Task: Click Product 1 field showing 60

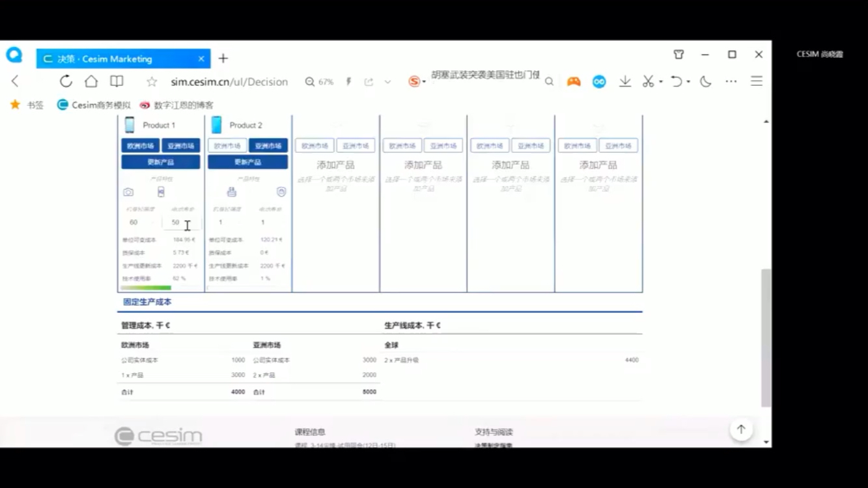Action: coord(139,222)
